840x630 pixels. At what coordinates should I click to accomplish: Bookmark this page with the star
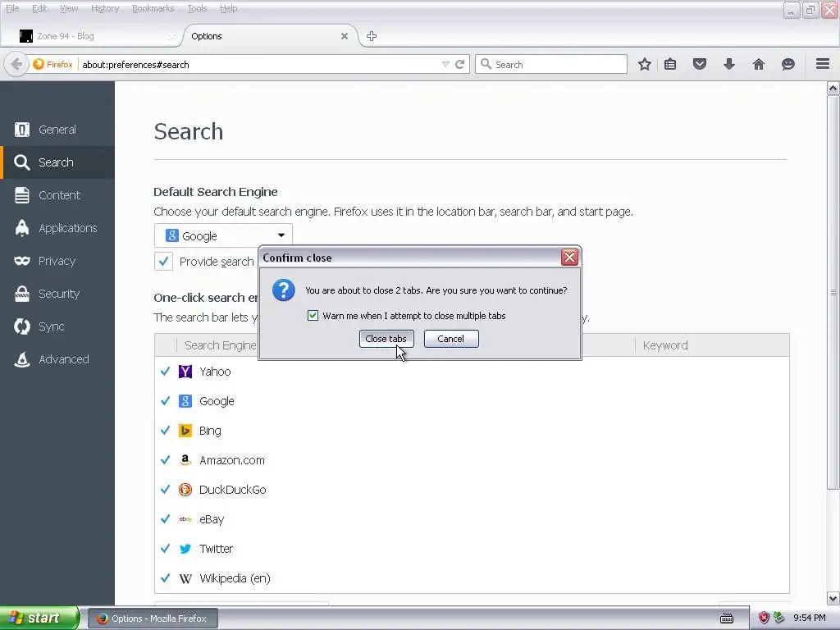point(645,64)
